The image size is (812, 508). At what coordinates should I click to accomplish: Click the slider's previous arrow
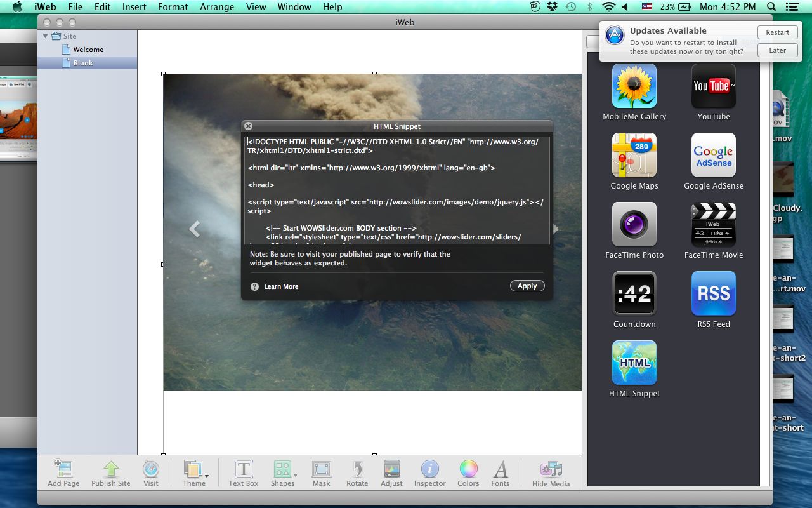194,229
